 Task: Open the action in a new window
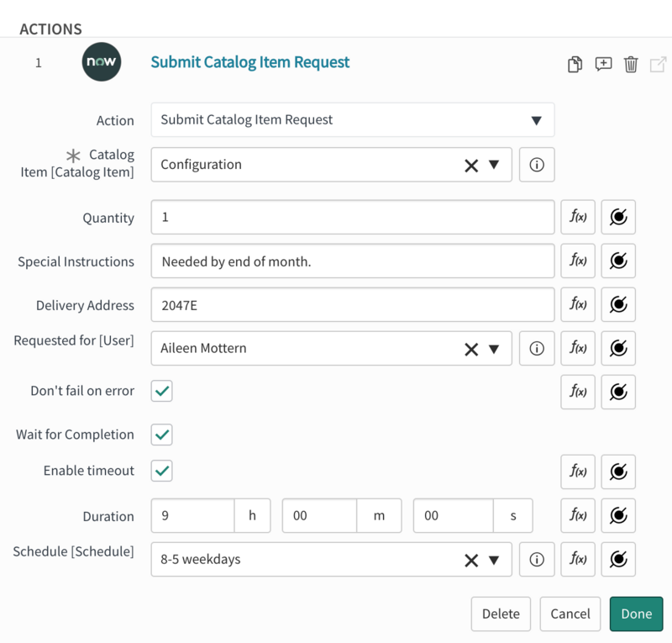pyautogui.click(x=658, y=65)
